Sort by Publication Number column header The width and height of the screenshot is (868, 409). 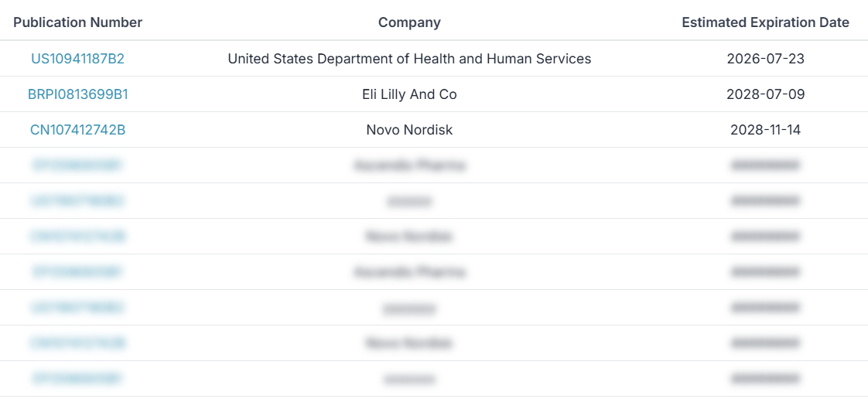point(77,22)
